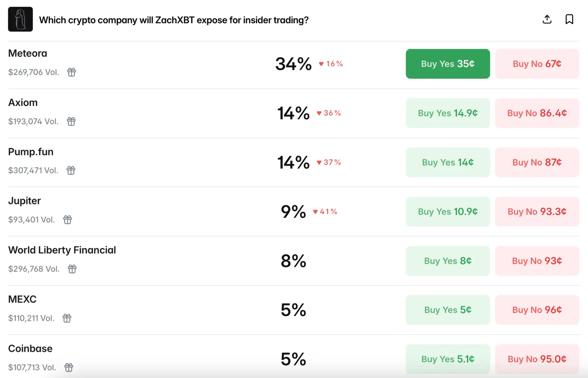The height and width of the screenshot is (378, 588).
Task: Click the gift icon next to MEXC volume
Action: (x=67, y=318)
